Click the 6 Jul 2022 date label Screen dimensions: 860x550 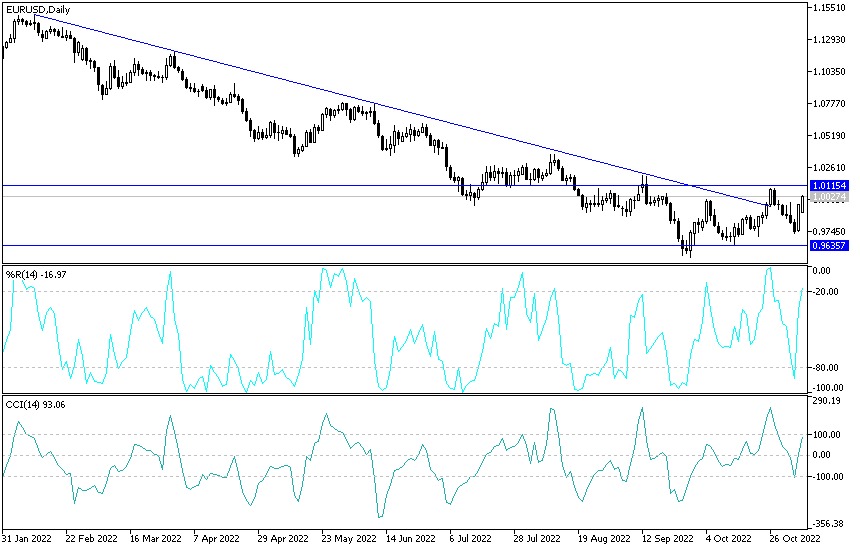(470, 538)
